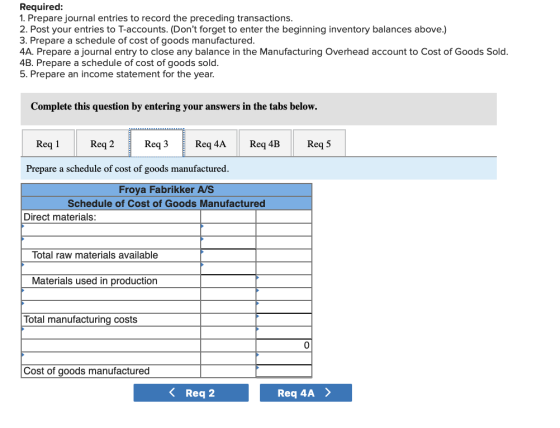Open the label dropdown directly below Total manufacturing costs
This screenshot has width=560, height=428.
tap(111, 333)
